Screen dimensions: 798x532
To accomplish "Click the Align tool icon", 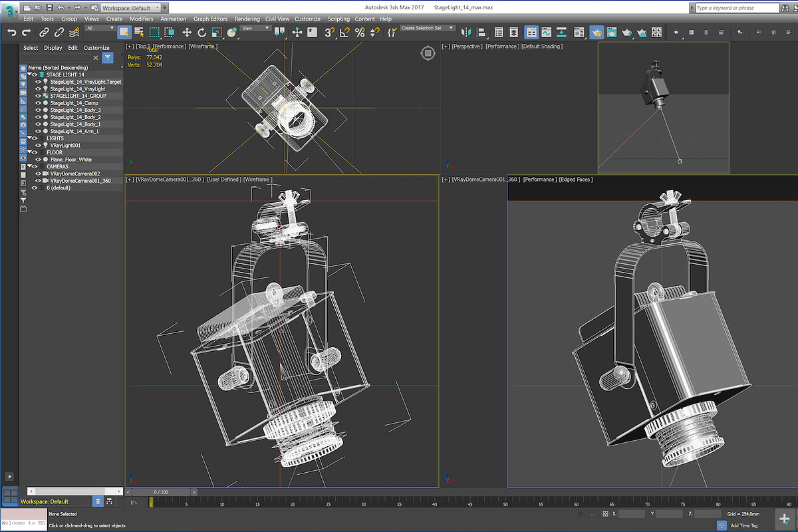I will point(481,32).
